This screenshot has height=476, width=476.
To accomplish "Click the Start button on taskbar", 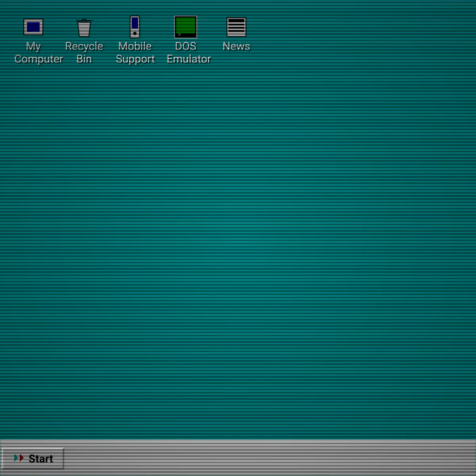I will tap(33, 459).
